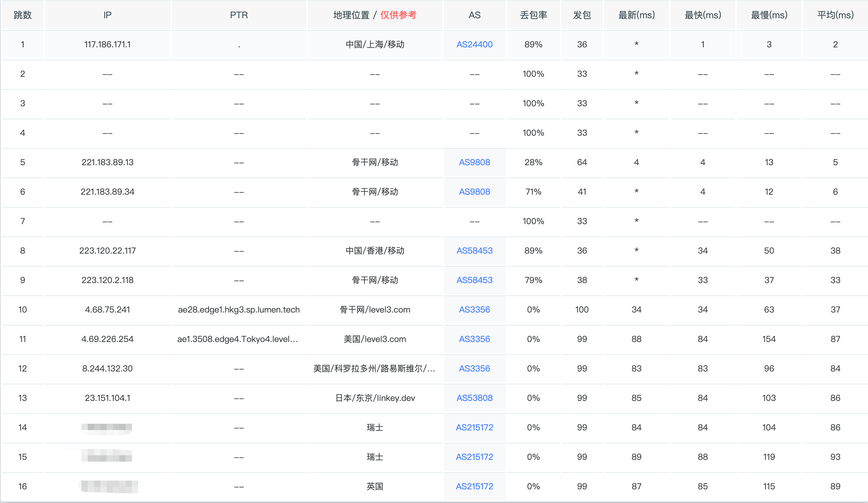Click the AS9808 link in hop 5
This screenshot has height=503, width=868.
(474, 162)
